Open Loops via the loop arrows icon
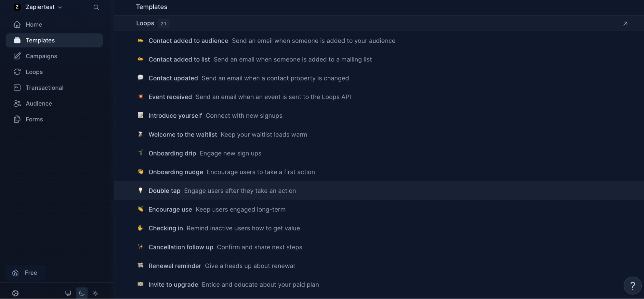644x299 pixels. click(x=17, y=72)
